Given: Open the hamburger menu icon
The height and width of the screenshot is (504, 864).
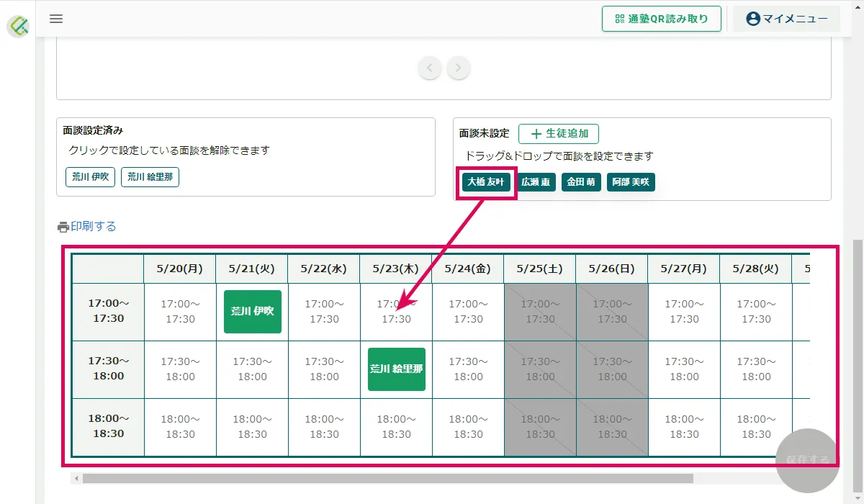Looking at the screenshot, I should tap(56, 19).
